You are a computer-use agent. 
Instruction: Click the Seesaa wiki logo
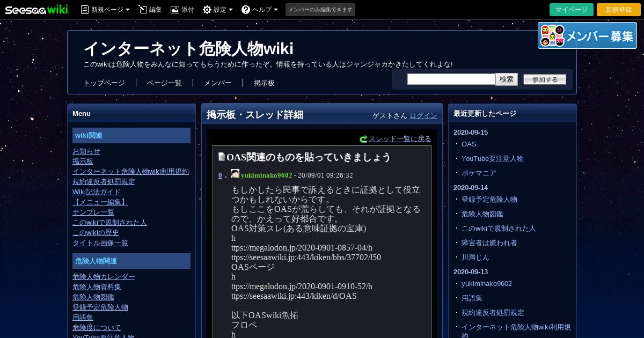pyautogui.click(x=36, y=9)
